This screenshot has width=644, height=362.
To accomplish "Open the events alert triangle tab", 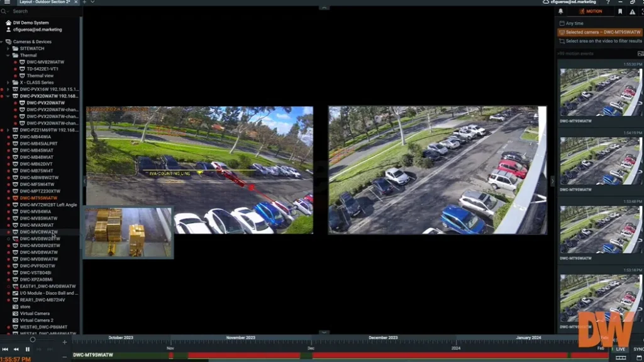I will pyautogui.click(x=633, y=11).
